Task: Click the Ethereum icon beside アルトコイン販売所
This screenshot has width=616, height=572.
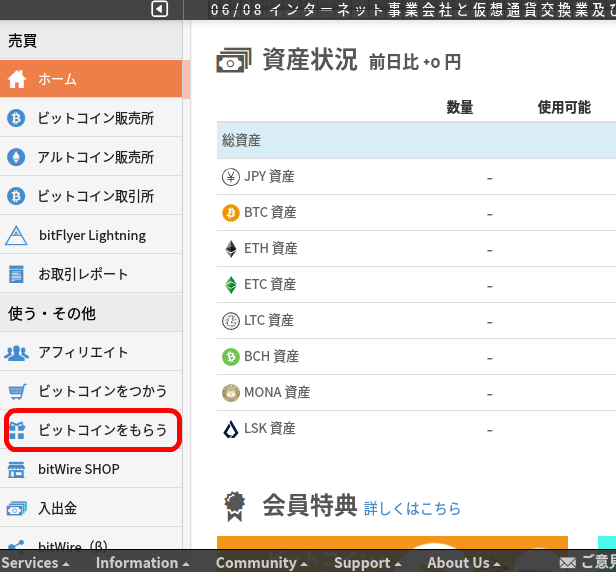Action: 16,157
